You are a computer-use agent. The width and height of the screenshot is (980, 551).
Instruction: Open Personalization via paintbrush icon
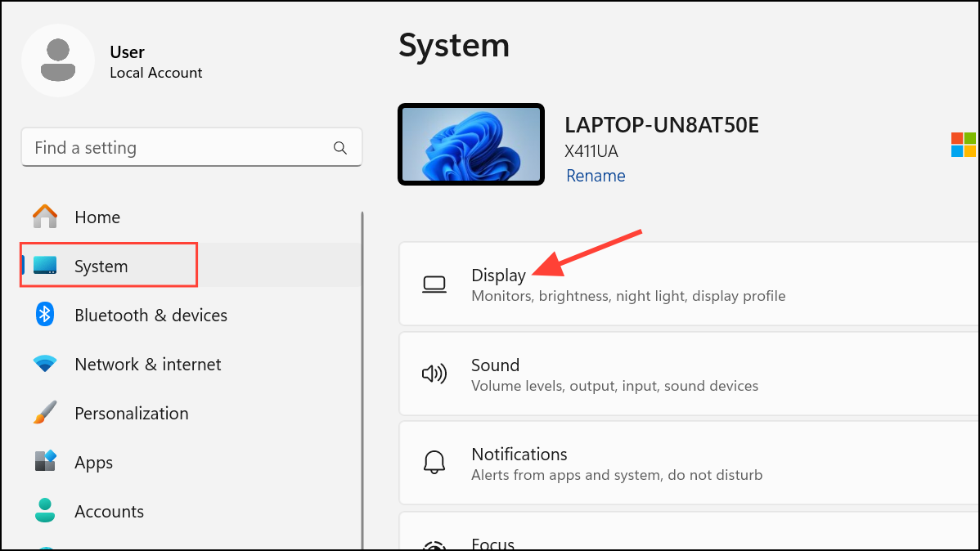coord(45,414)
